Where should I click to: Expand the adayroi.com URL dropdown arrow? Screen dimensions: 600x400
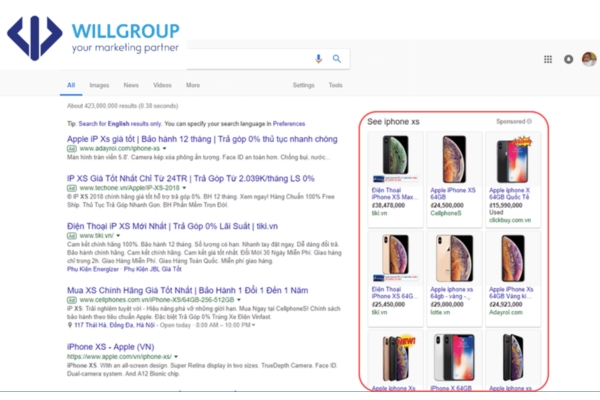(165, 149)
